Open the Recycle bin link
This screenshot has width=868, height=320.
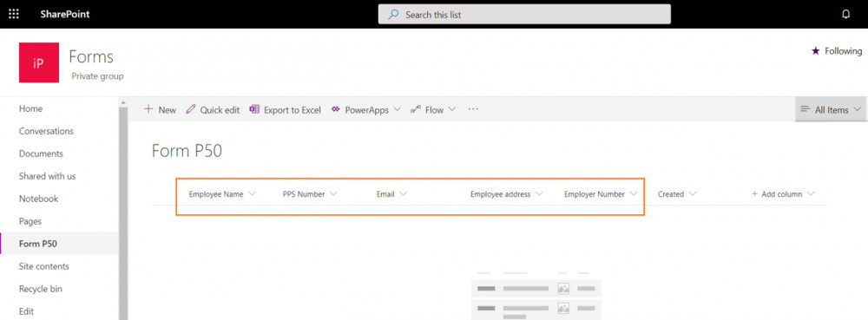(41, 289)
